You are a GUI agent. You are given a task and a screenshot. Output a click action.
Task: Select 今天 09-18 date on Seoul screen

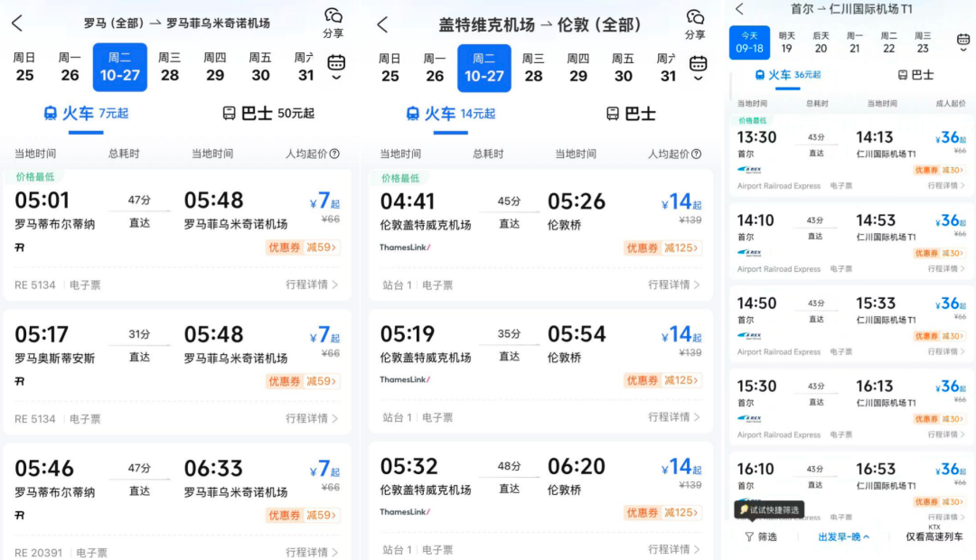pos(749,42)
